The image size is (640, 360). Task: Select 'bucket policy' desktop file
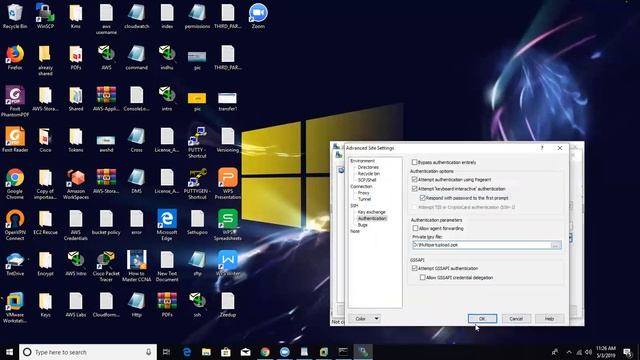coord(106,223)
